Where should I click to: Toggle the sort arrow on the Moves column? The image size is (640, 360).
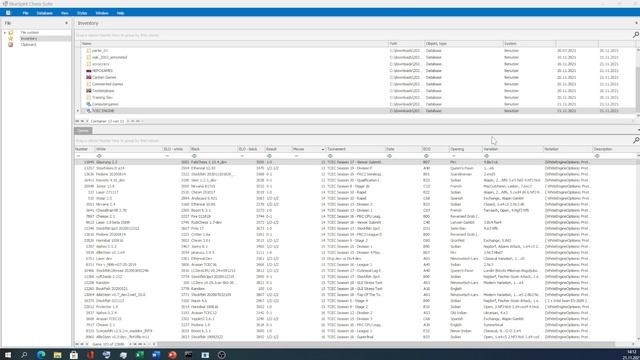click(322, 149)
